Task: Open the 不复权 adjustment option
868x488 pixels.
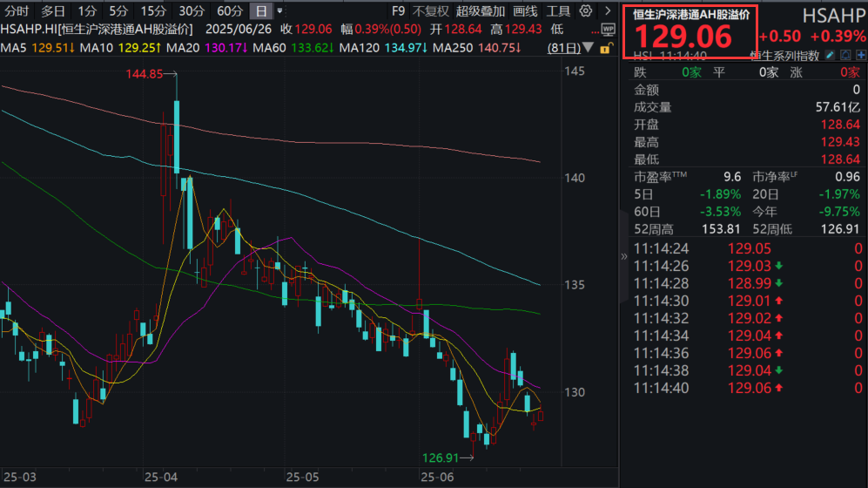Action: [431, 11]
